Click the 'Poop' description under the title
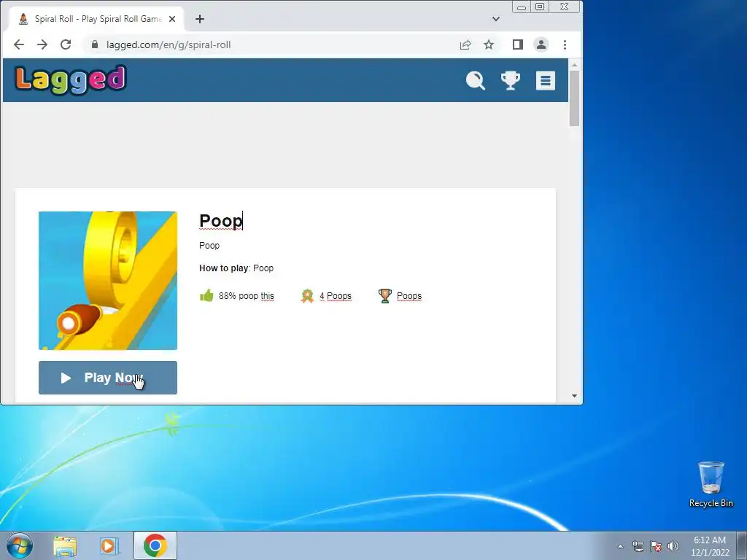747x560 pixels. [209, 246]
